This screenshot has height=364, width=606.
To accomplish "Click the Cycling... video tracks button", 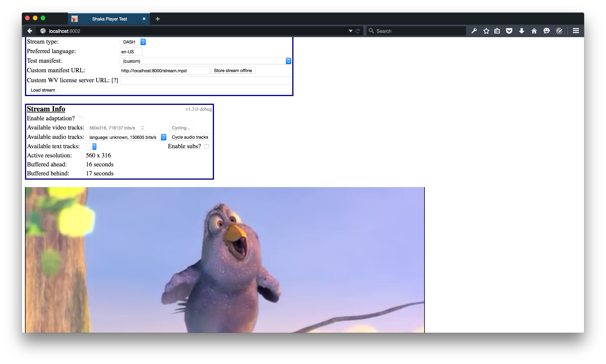I will tap(181, 128).
